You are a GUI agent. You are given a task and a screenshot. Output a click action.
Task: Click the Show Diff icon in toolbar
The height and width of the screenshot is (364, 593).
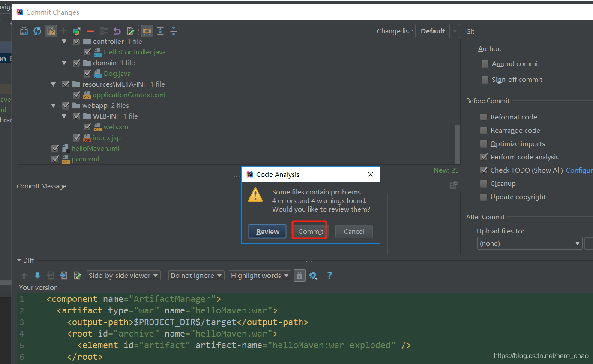click(x=24, y=31)
